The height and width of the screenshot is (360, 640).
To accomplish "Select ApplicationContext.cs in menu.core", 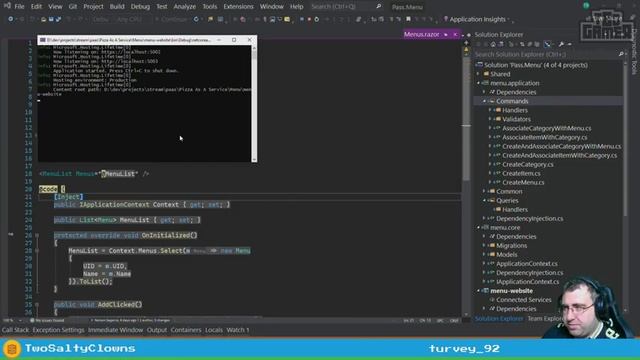I will click(527, 263).
